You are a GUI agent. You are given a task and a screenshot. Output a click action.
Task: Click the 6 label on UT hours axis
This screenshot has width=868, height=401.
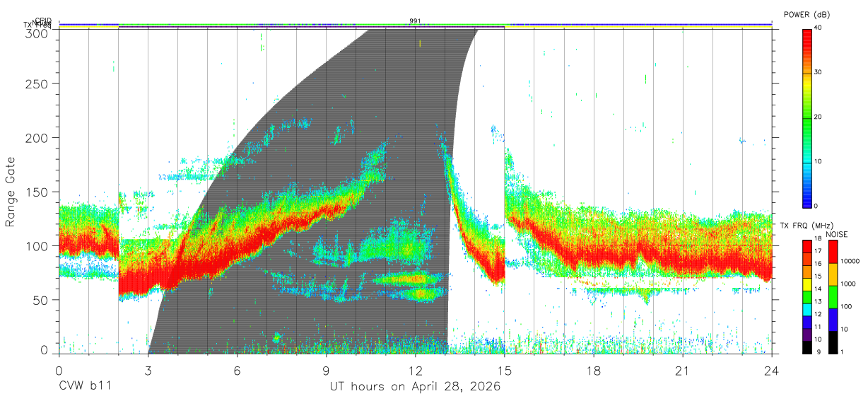237,371
